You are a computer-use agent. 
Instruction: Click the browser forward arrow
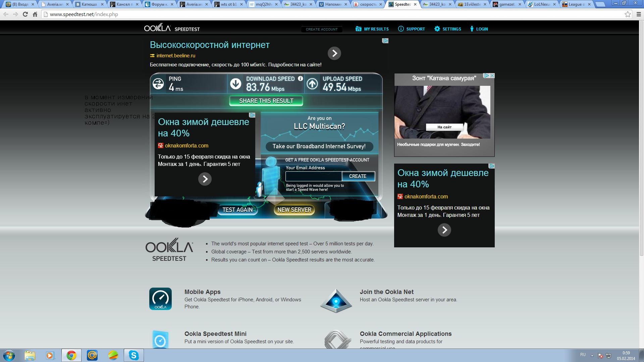[x=15, y=14]
